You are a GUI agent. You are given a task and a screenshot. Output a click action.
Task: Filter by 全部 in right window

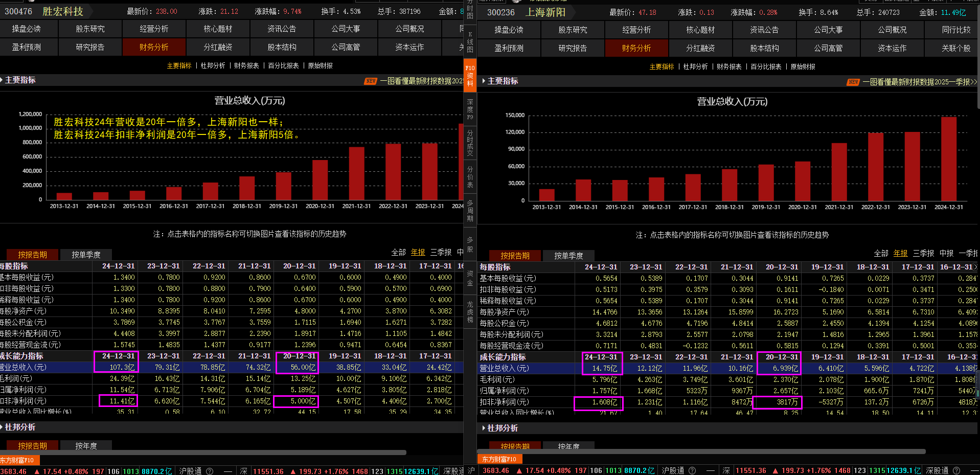tap(881, 254)
